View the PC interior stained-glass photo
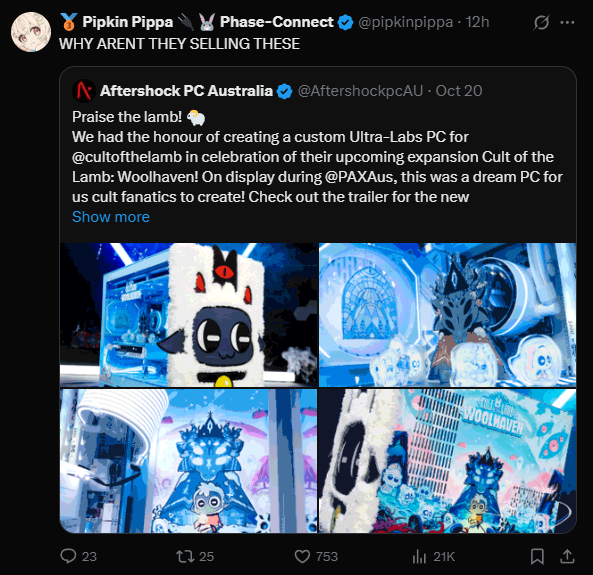This screenshot has height=575, width=593. point(448,315)
